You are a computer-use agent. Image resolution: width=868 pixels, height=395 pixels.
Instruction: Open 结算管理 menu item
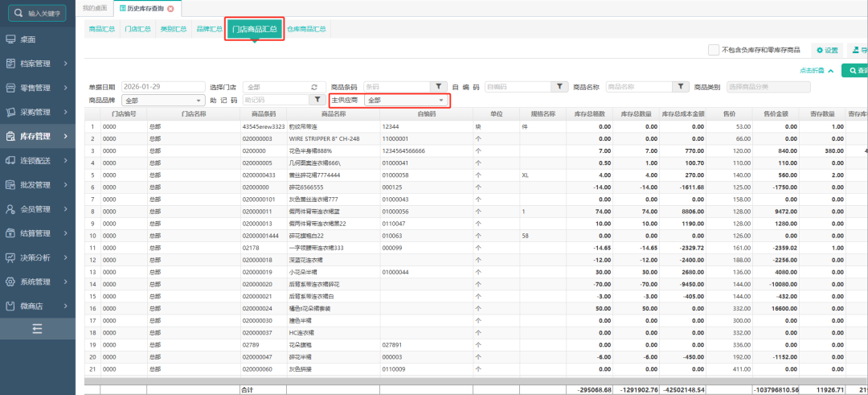[x=38, y=233]
